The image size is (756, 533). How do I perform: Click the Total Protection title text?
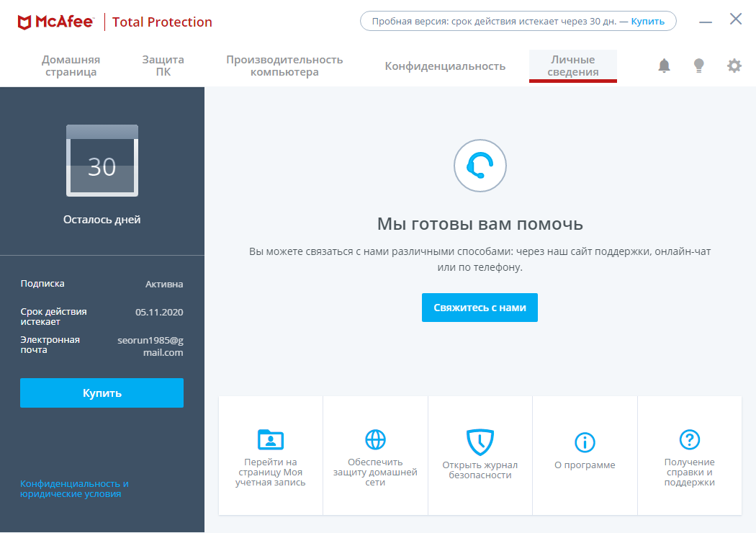tap(162, 22)
